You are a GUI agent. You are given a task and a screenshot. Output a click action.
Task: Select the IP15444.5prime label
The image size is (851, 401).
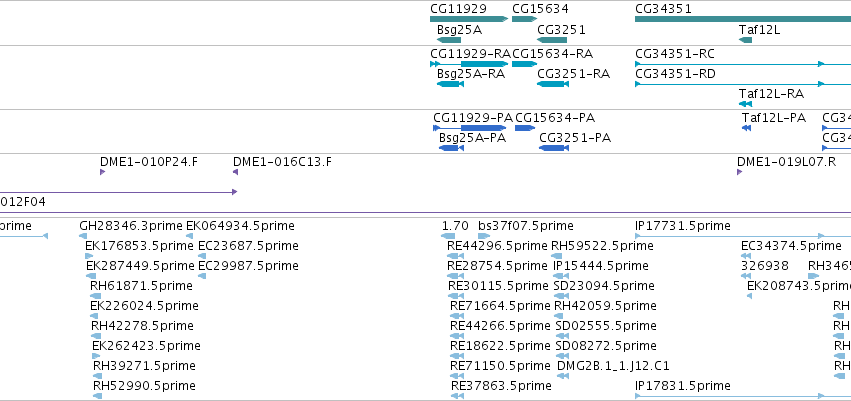[601, 265]
